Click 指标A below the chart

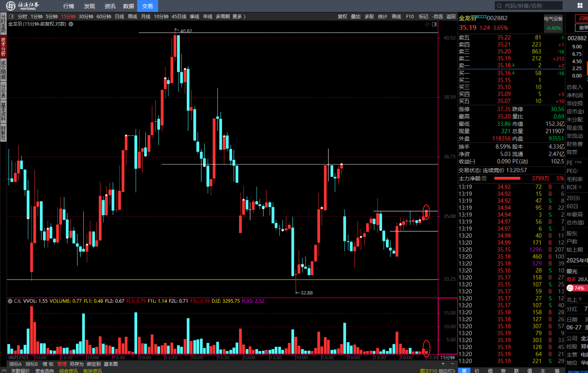point(15,364)
